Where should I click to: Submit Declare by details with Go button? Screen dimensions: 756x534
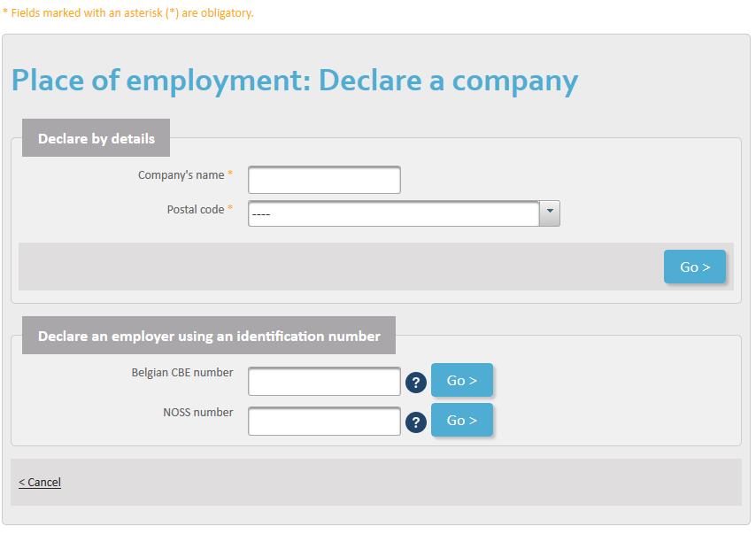point(694,267)
